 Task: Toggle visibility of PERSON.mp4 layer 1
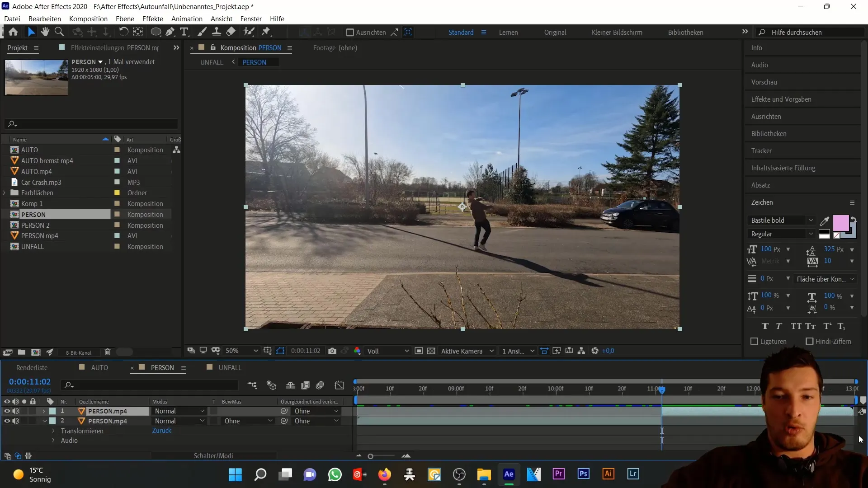[6, 411]
